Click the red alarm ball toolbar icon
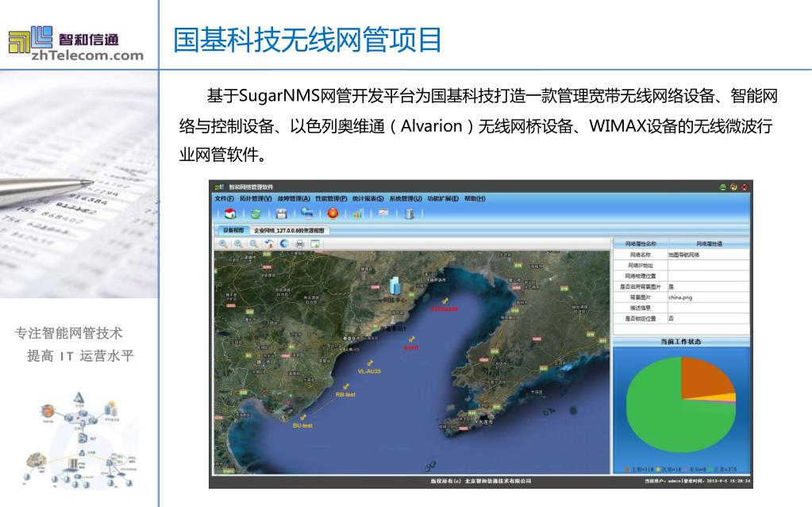812x507 pixels. 333,213
